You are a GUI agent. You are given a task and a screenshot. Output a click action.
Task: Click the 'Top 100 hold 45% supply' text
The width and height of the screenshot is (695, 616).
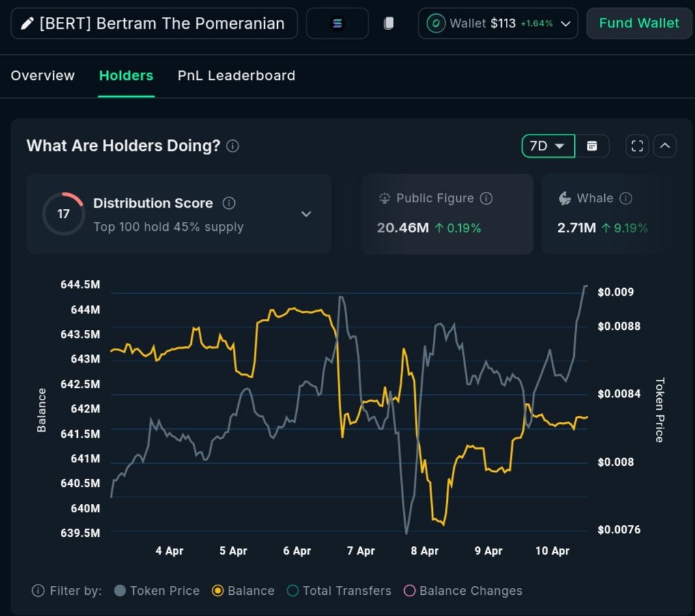[x=169, y=227]
